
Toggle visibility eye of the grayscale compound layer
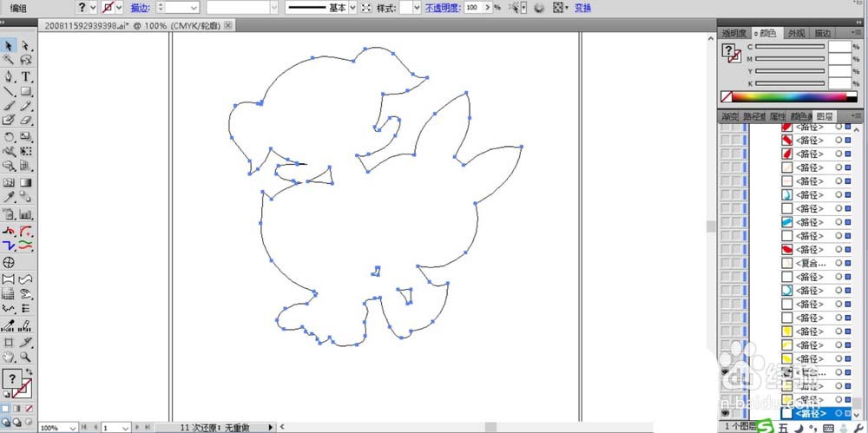point(725,372)
